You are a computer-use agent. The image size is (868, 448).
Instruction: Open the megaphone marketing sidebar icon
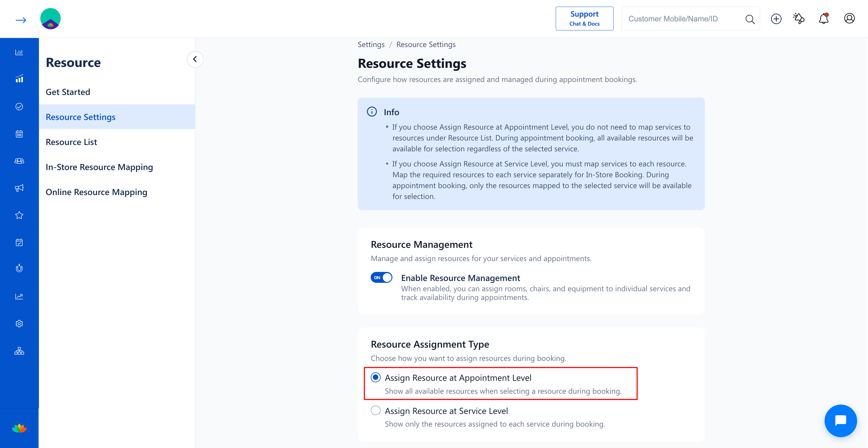19,188
